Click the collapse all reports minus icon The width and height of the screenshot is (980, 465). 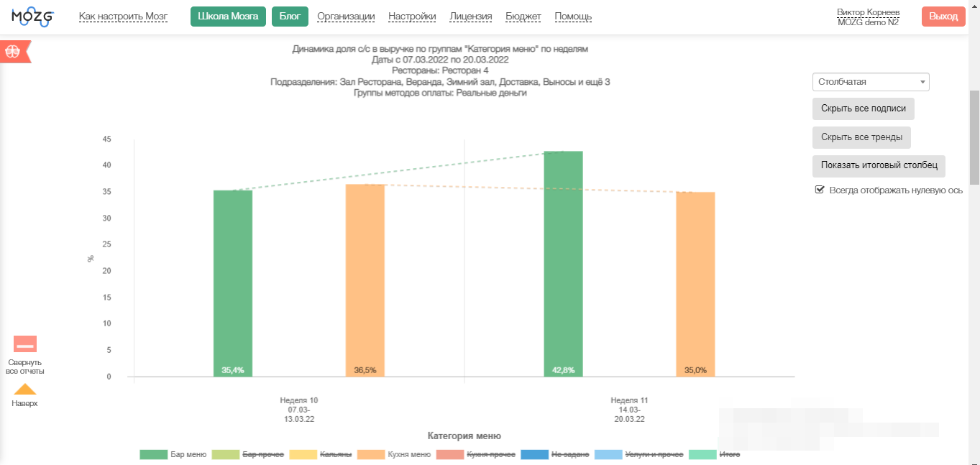click(x=25, y=344)
